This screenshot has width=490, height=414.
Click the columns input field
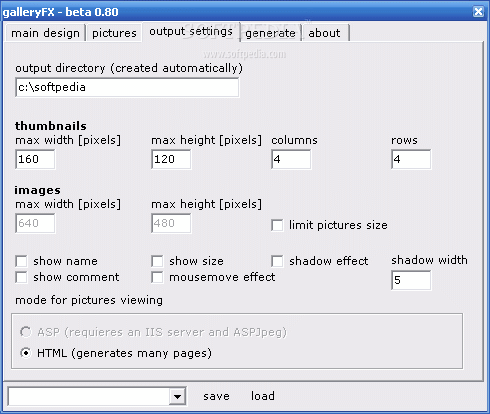[291, 159]
